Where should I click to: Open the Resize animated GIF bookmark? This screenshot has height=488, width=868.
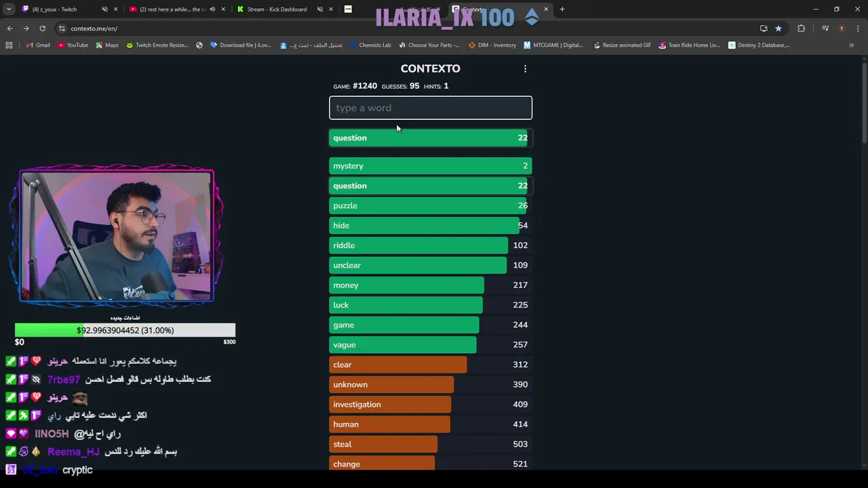click(x=622, y=45)
